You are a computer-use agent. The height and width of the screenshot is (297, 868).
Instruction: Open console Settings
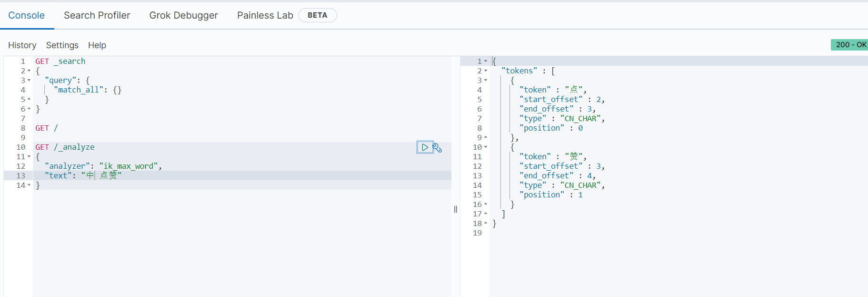62,45
